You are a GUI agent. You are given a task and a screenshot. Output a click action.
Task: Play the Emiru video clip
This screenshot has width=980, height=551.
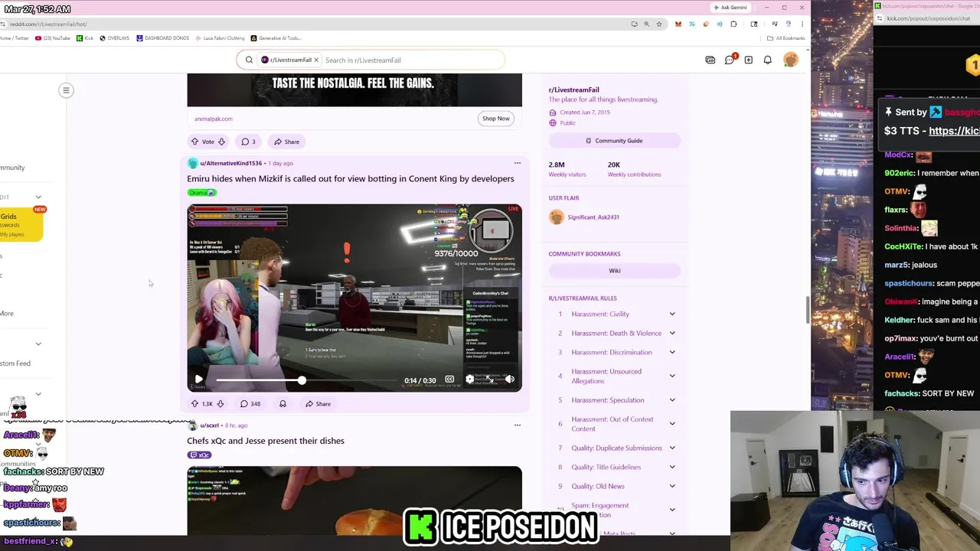(x=198, y=380)
